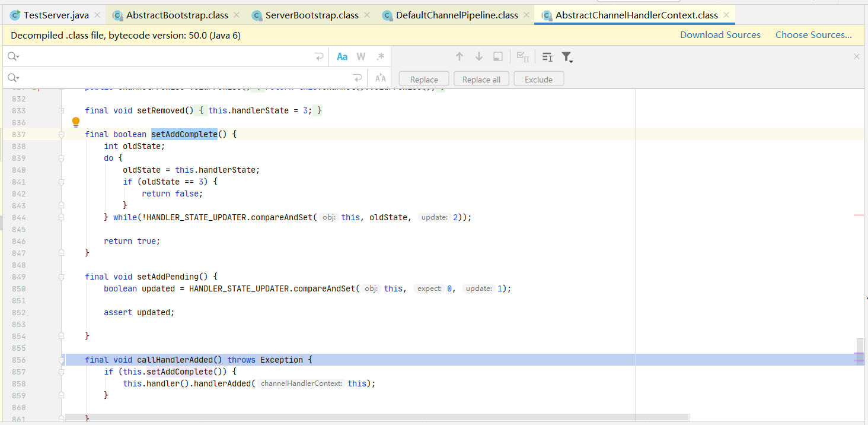Click the horizontal scrollbar at editor bottom
868x425 pixels.
tap(377, 417)
